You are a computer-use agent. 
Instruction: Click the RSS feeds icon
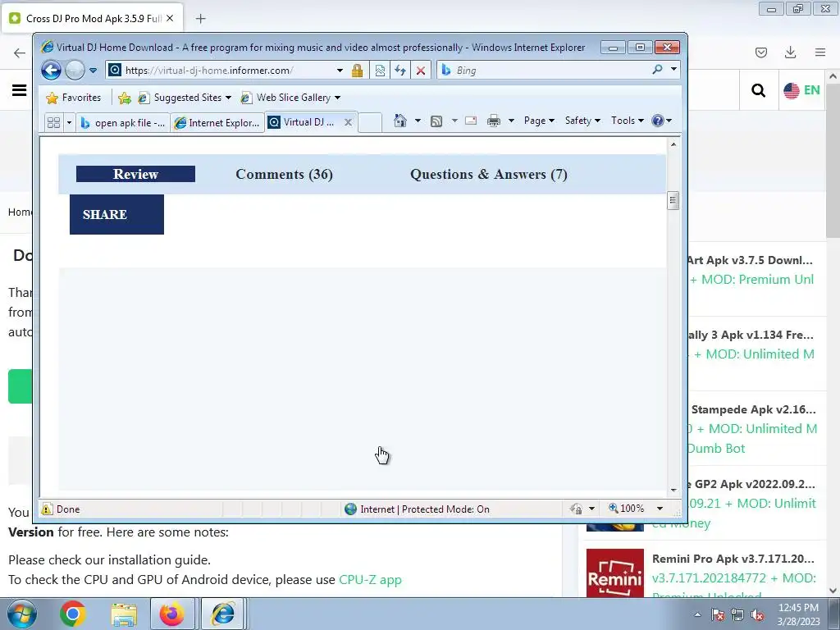tap(436, 121)
